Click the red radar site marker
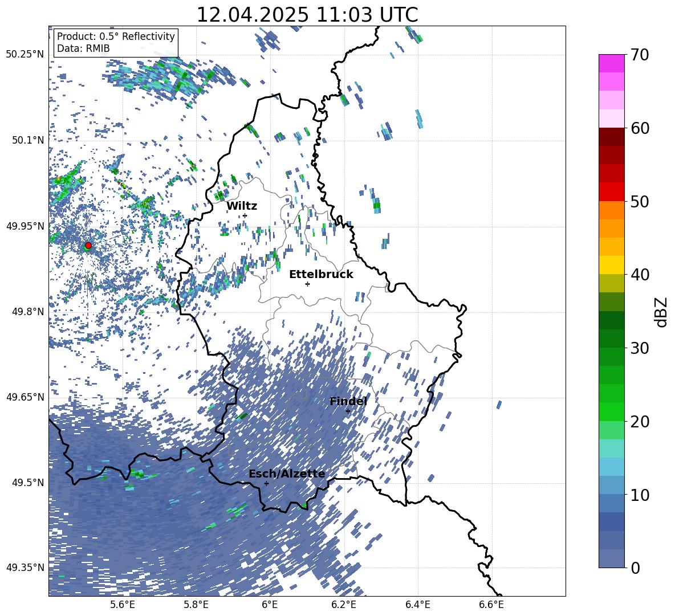Viewport: 675px width, 616px height. pyautogui.click(x=88, y=246)
